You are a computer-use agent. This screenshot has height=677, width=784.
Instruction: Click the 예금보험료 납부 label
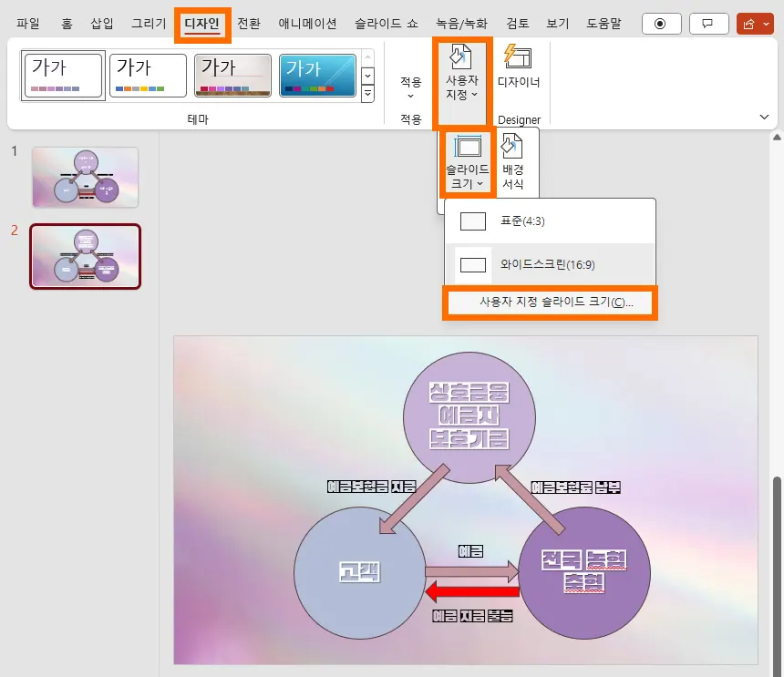pyautogui.click(x=575, y=487)
